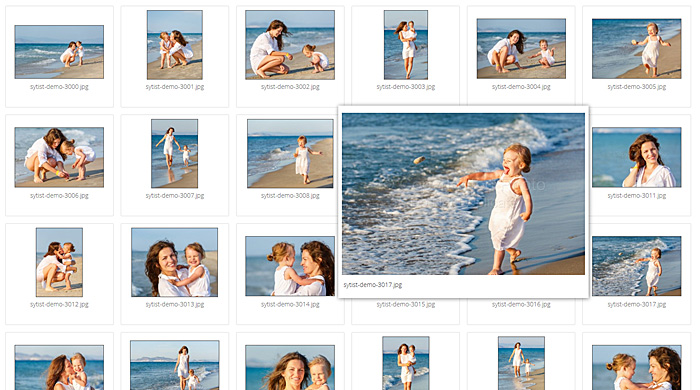Viewport: 700px width, 390px height.
Task: View the sytist-demo-3012.jpg thumbnail
Action: [x=59, y=262]
